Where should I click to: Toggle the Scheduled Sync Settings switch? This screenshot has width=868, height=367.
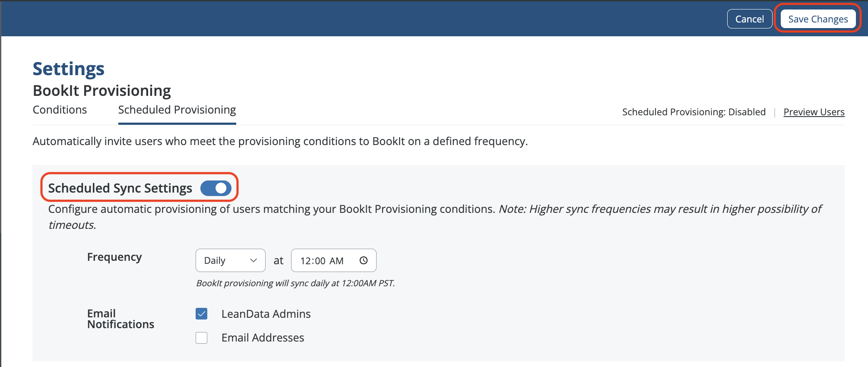coord(216,188)
